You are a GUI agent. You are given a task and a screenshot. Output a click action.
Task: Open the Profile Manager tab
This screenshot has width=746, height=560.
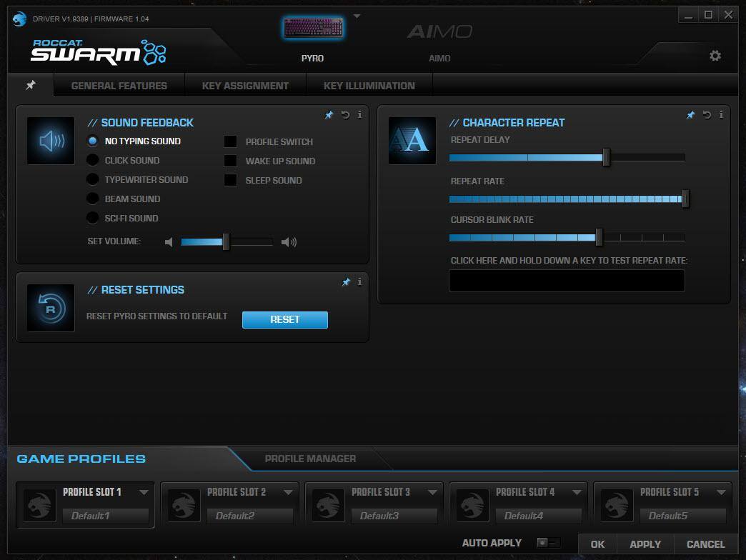tap(310, 459)
